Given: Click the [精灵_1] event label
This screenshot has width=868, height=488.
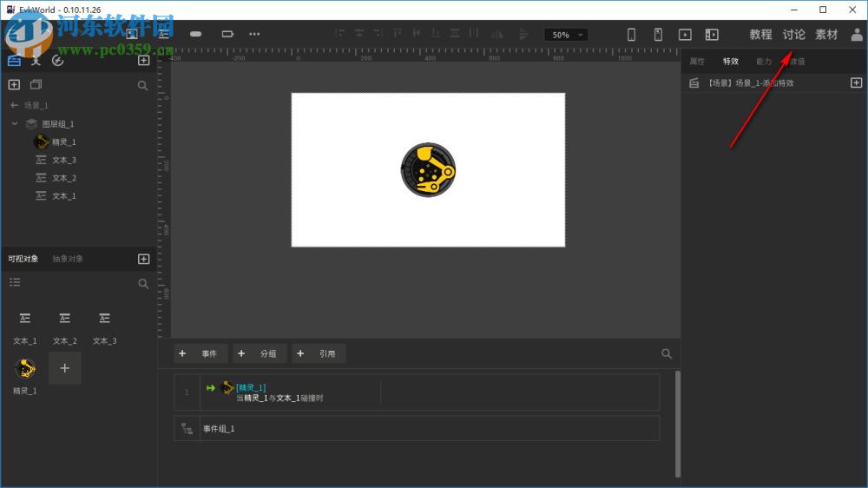Looking at the screenshot, I should 251,387.
